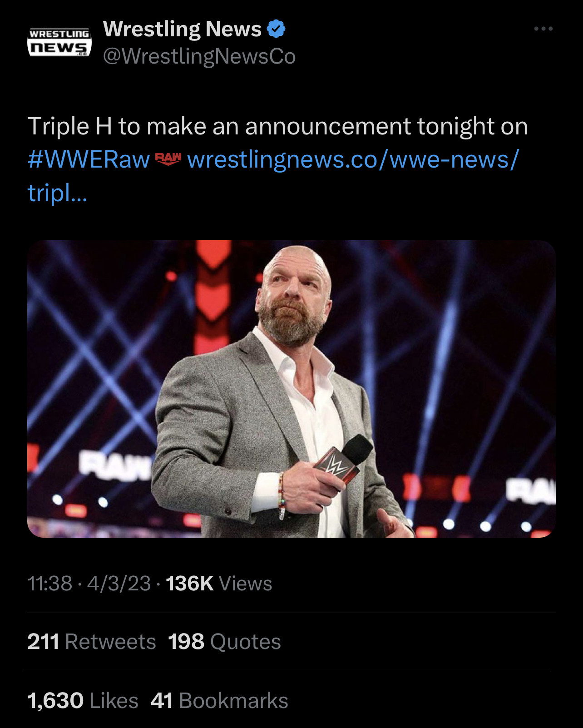View the 211 Retweets list

[91, 642]
